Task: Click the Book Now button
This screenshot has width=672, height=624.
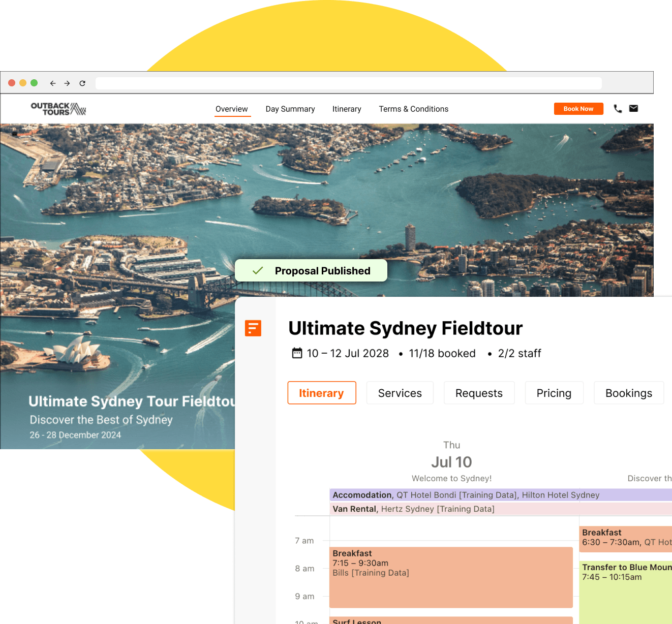Action: click(578, 108)
